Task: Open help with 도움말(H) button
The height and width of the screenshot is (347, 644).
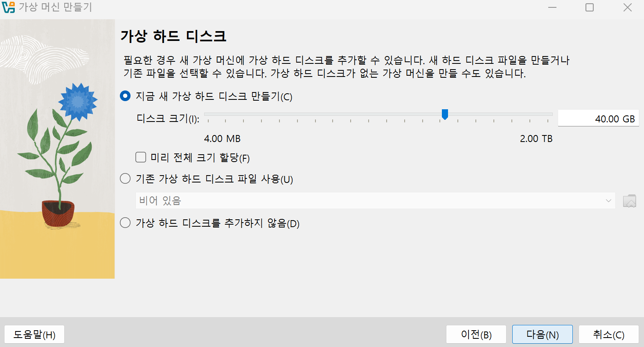Action: click(x=34, y=335)
